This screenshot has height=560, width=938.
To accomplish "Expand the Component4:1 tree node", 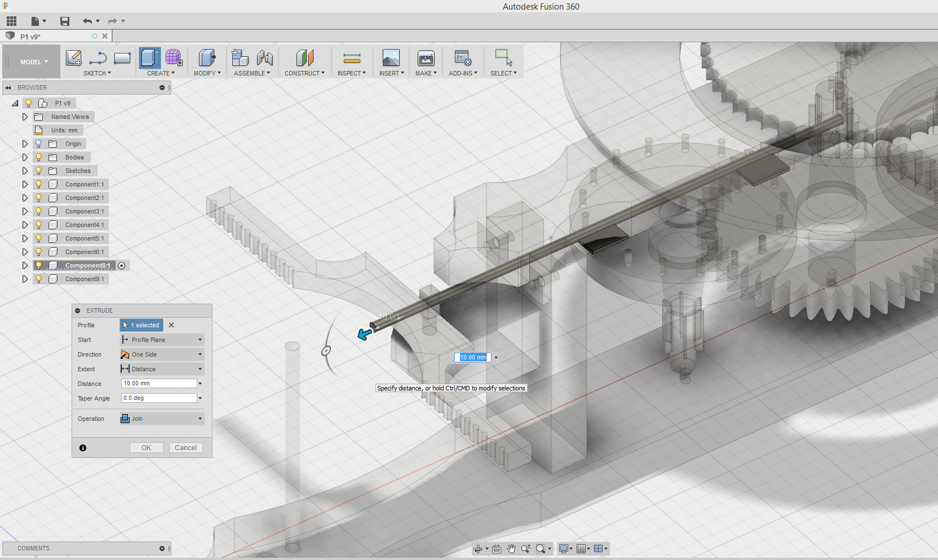I will (25, 225).
